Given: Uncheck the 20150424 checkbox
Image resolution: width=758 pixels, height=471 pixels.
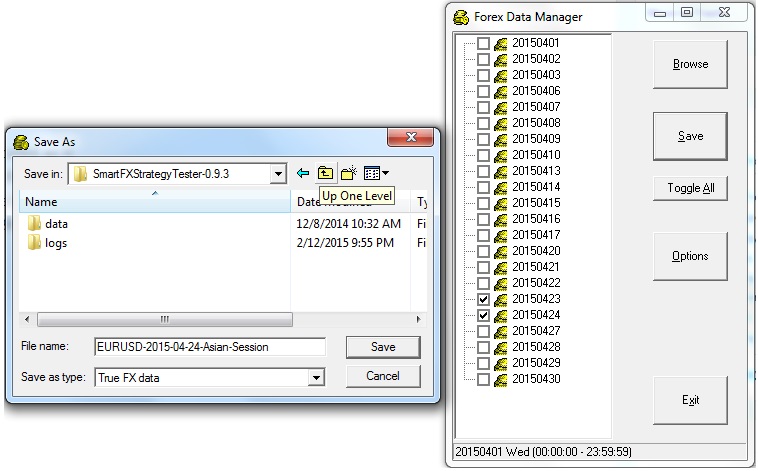Looking at the screenshot, I should pyautogui.click(x=483, y=315).
